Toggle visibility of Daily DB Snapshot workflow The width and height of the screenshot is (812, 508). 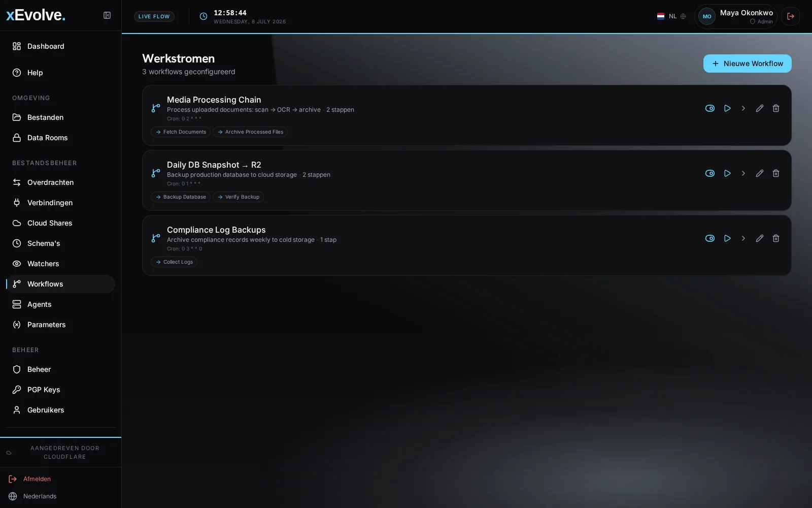click(x=710, y=173)
